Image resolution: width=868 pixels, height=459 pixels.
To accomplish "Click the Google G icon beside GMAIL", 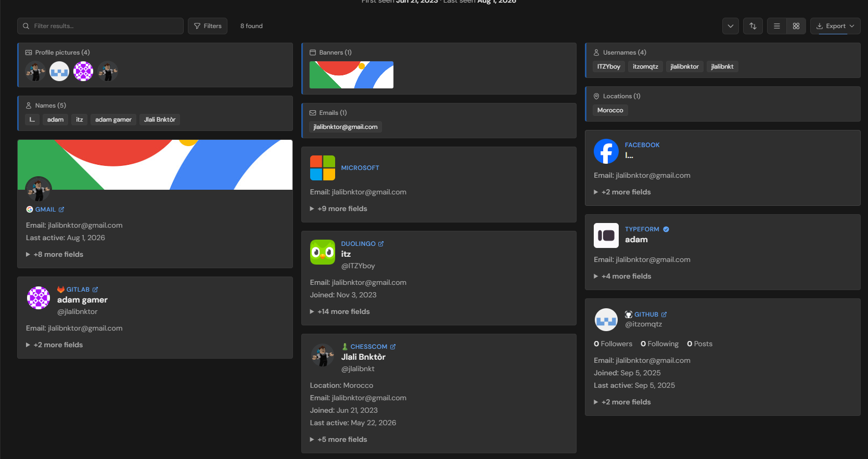I will pyautogui.click(x=30, y=209).
